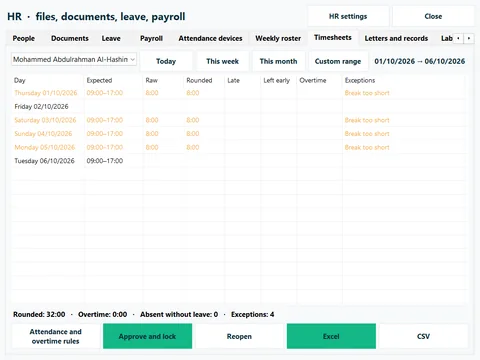
Task: Go to the Leave tab
Action: click(x=111, y=38)
